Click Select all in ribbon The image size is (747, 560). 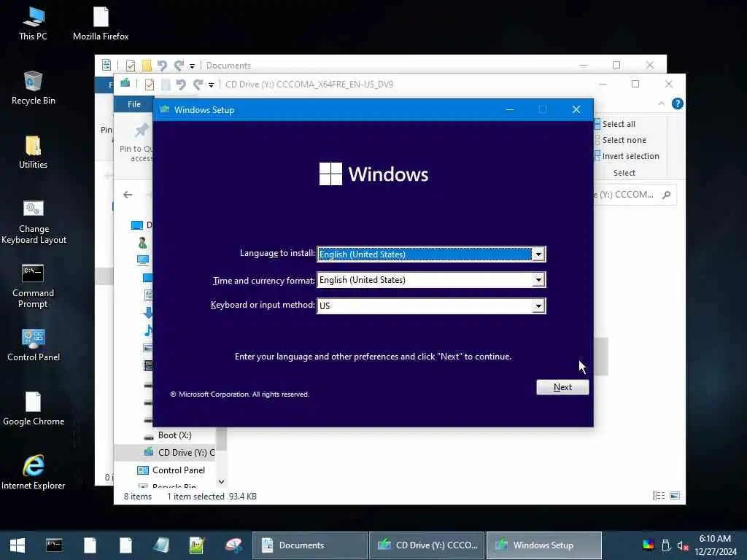click(615, 124)
